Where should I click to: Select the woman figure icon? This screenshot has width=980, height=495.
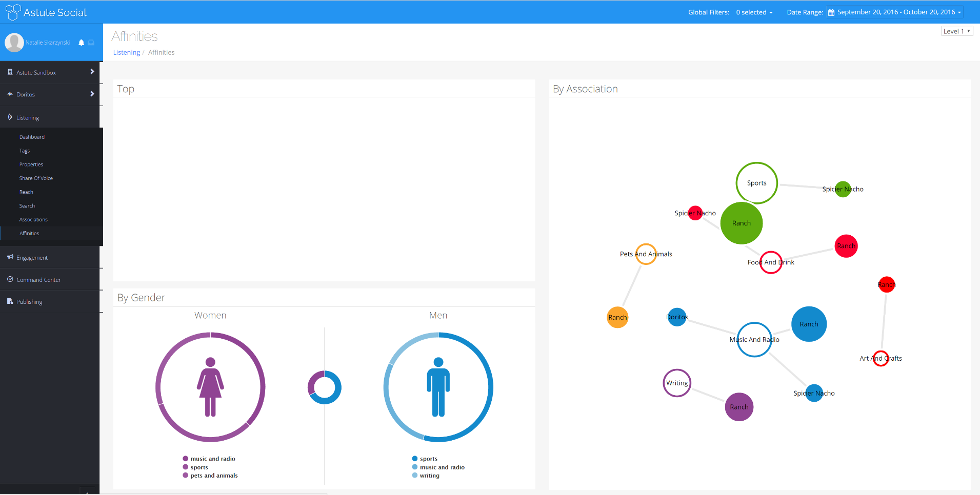point(210,387)
